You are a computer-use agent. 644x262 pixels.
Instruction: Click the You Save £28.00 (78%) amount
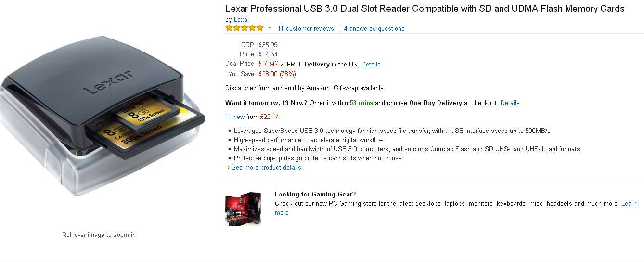[277, 74]
